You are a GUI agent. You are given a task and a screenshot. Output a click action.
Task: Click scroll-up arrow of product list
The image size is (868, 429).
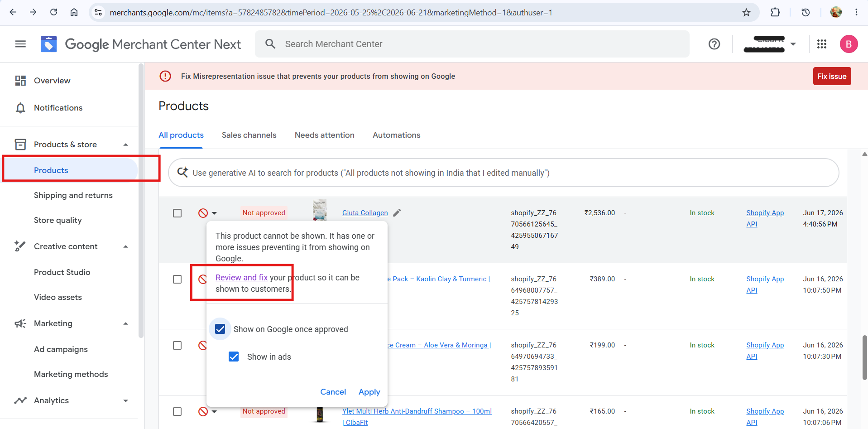click(864, 154)
